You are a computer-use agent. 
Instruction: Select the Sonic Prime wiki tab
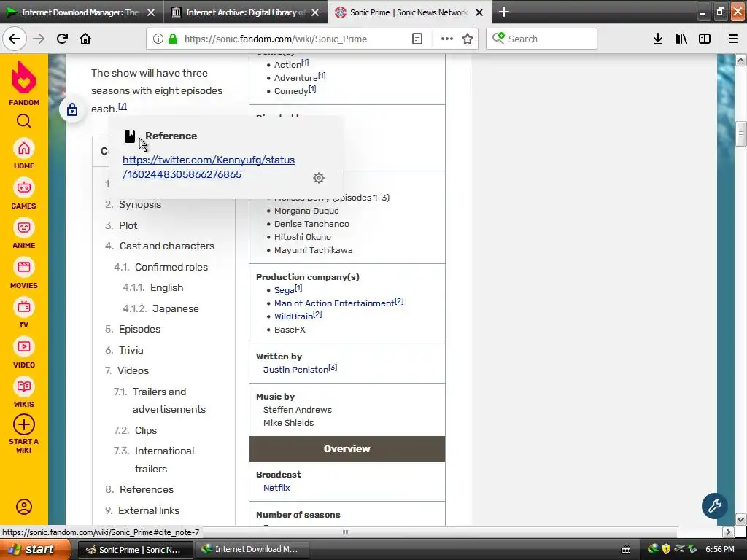click(x=409, y=12)
